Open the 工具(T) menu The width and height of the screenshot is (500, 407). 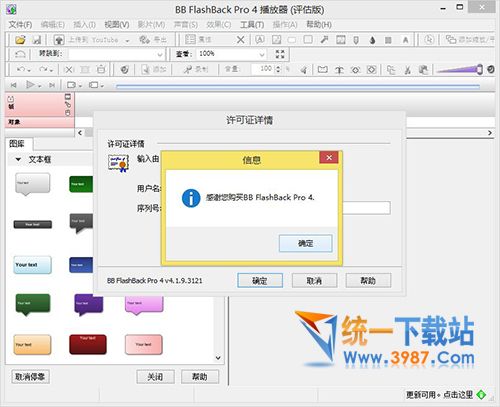click(252, 25)
